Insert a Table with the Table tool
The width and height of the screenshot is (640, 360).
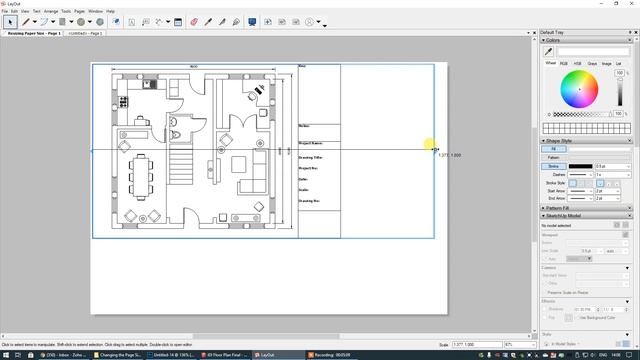[x=178, y=22]
